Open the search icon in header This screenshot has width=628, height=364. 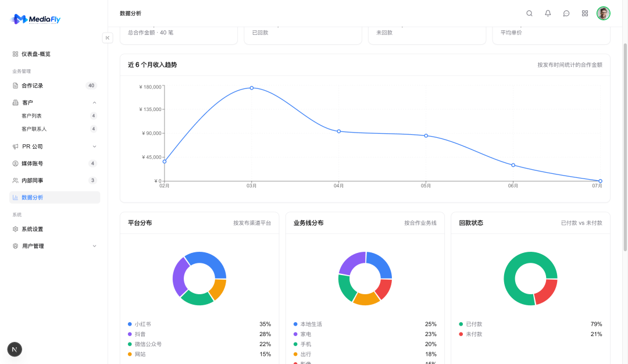[x=529, y=13]
